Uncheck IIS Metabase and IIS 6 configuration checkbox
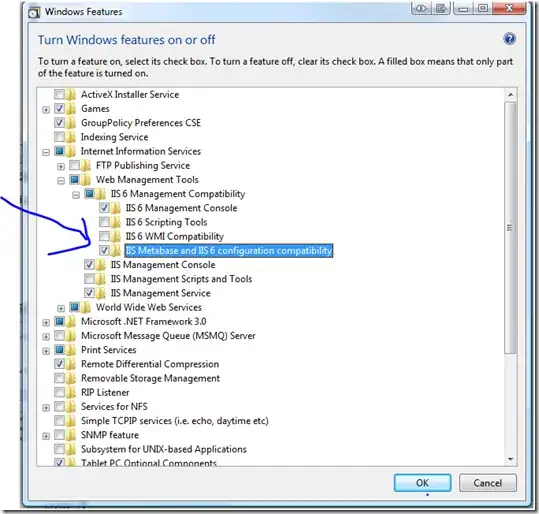The image size is (539, 514). [104, 250]
